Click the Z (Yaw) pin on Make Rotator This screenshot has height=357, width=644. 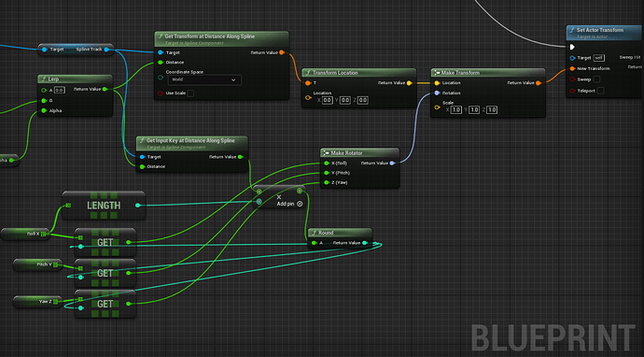[327, 182]
